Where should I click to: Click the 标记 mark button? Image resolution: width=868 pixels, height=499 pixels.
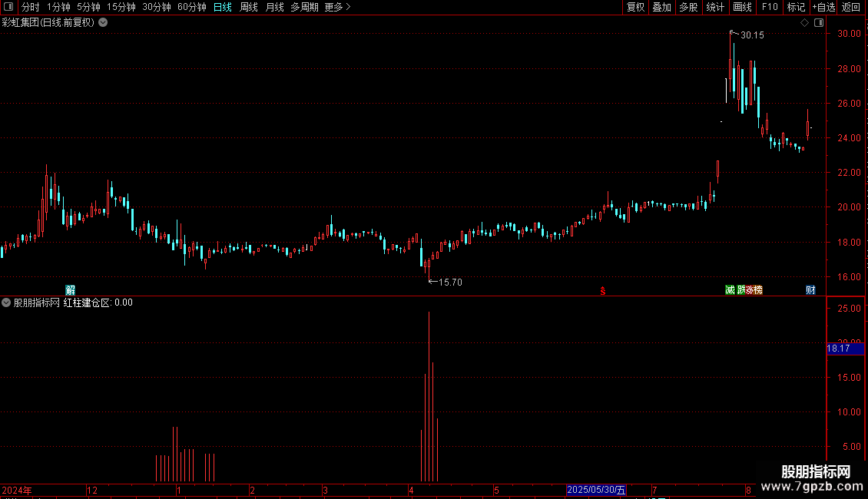click(x=796, y=7)
